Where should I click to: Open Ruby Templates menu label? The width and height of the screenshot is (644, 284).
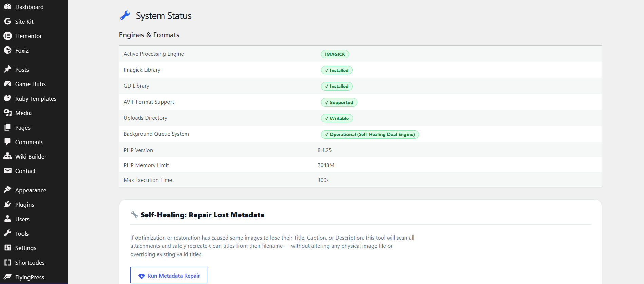coord(36,99)
